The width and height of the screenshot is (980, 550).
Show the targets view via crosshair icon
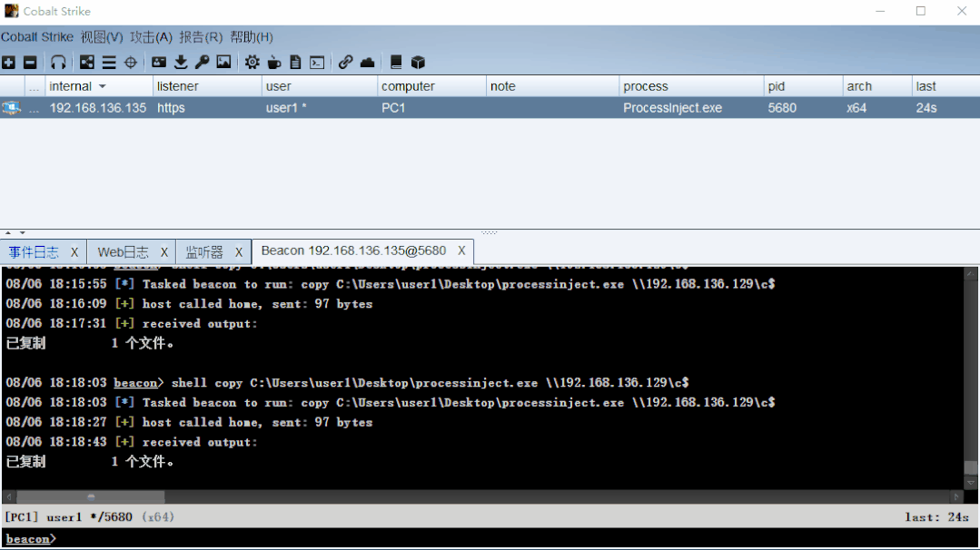[x=130, y=63]
